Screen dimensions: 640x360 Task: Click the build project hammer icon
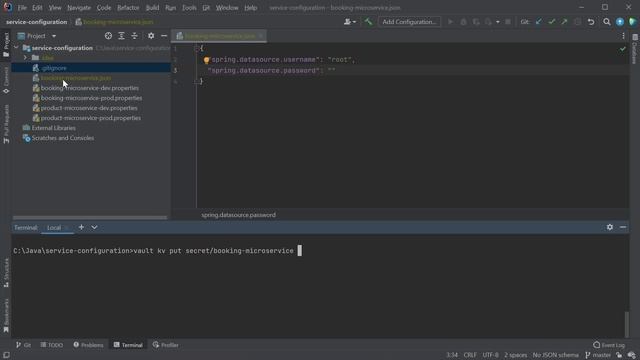pyautogui.click(x=369, y=22)
